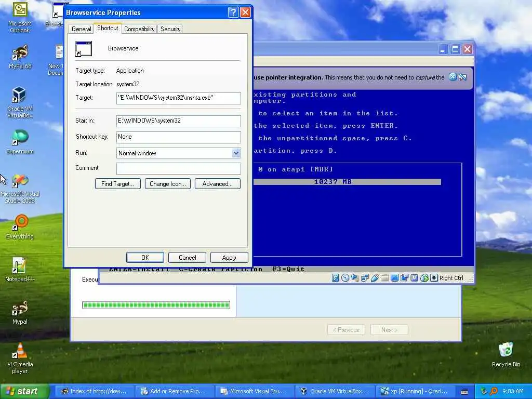Switch to Add or Remove Programs taskbar item
Image resolution: width=532 pixels, height=399 pixels.
point(174,391)
